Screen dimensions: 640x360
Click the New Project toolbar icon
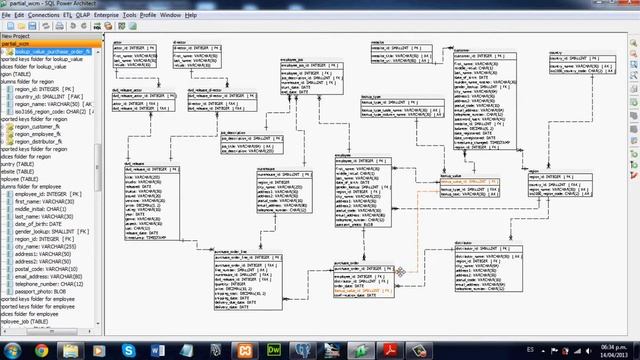point(10,26)
